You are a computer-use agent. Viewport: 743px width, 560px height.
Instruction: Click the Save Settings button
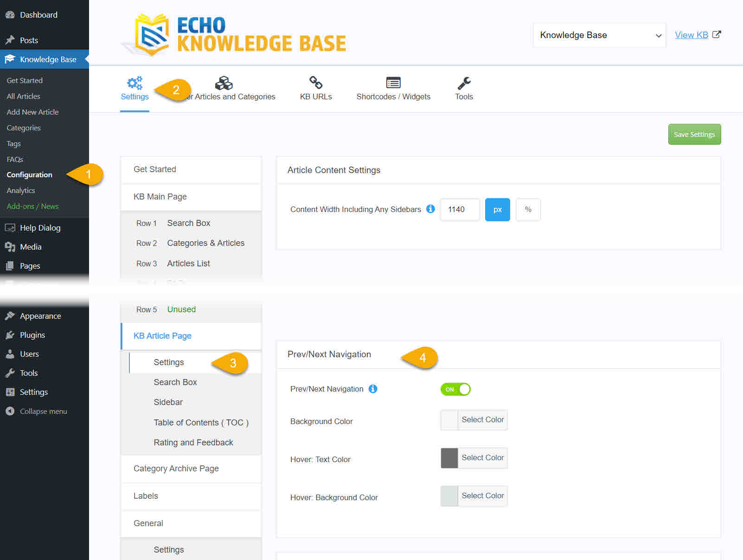pos(694,135)
